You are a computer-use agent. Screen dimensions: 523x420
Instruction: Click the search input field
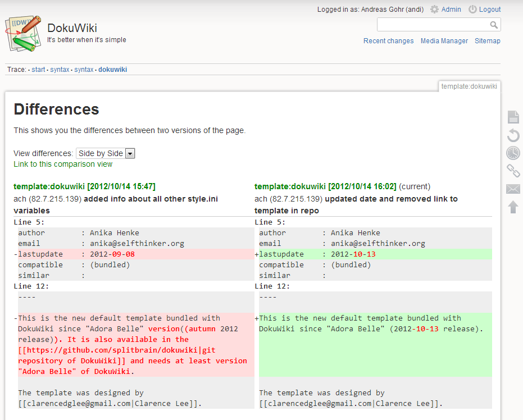433,25
